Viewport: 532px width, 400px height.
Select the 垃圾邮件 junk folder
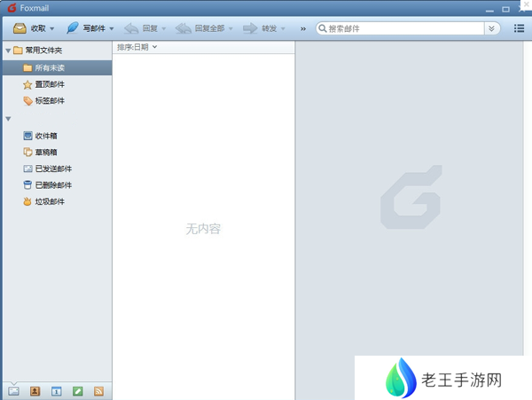click(49, 202)
